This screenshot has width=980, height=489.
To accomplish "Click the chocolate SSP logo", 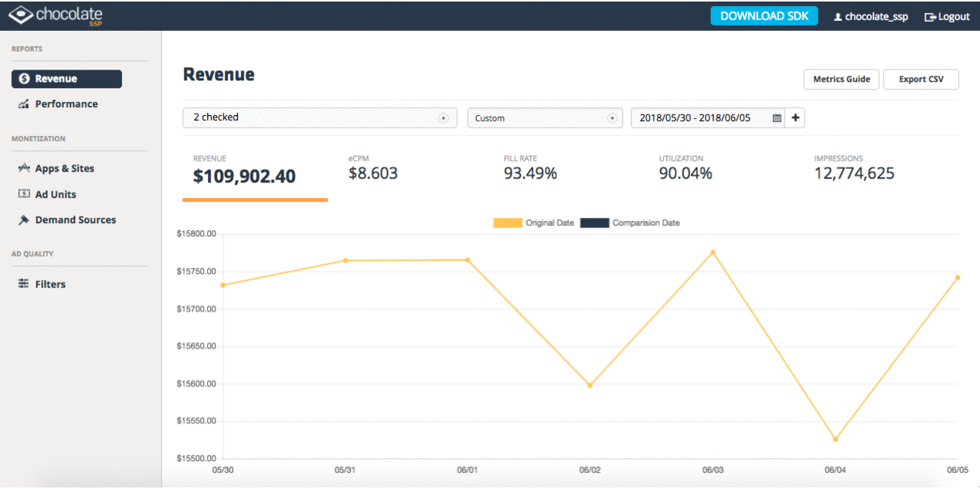I will (56, 15).
